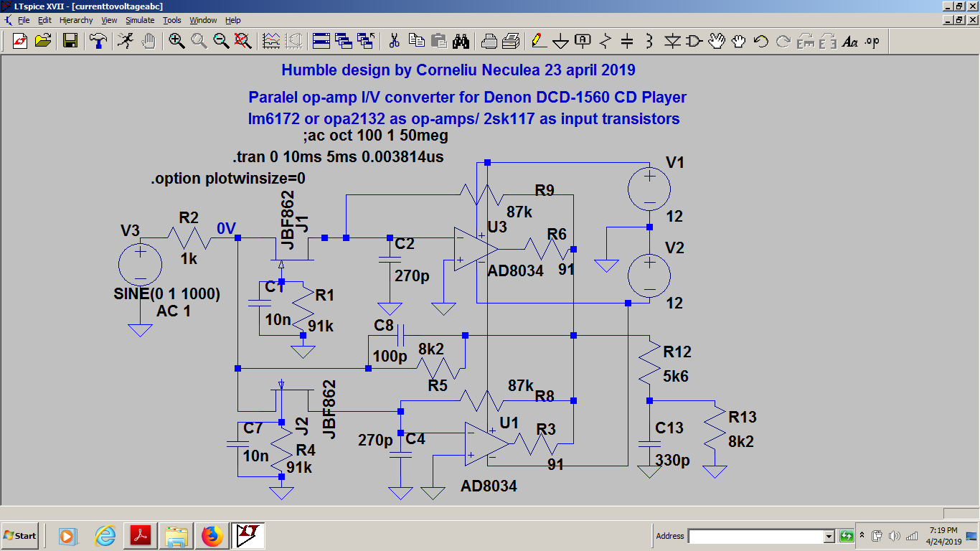
Task: Cascade windows toolbar icon
Action: pos(344,41)
